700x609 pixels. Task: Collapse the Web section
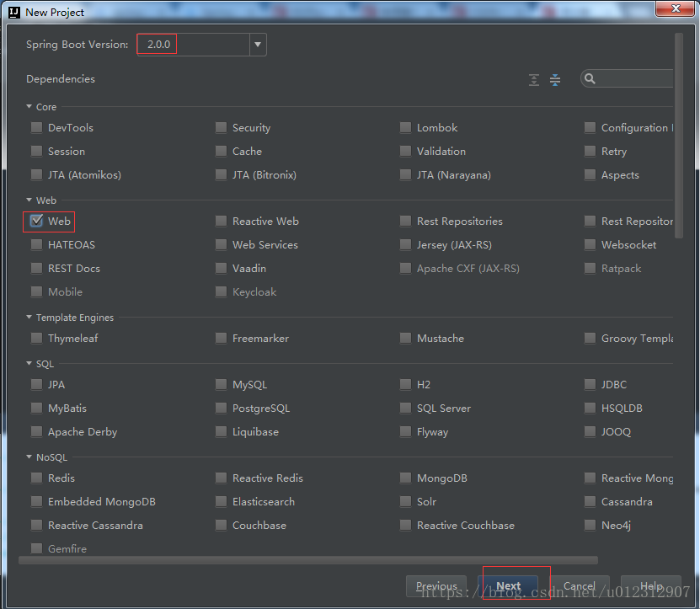[29, 200]
